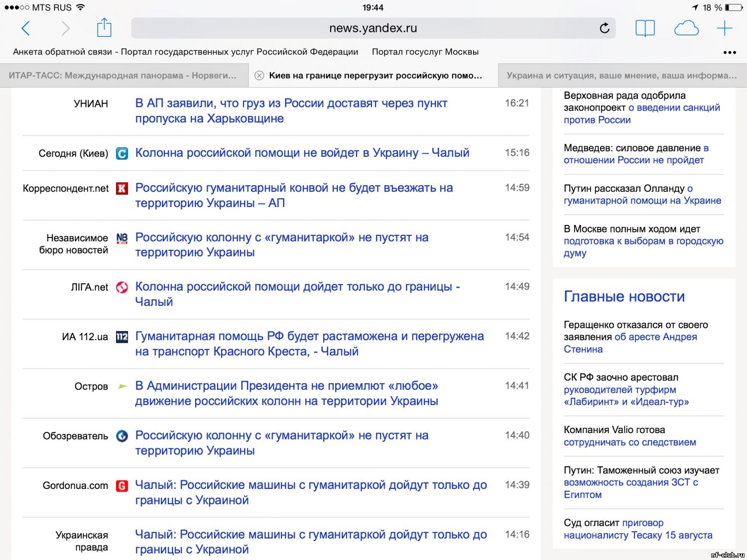The width and height of the screenshot is (747, 560).
Task: Open headline about транспорт Красного Креста
Action: point(309,343)
